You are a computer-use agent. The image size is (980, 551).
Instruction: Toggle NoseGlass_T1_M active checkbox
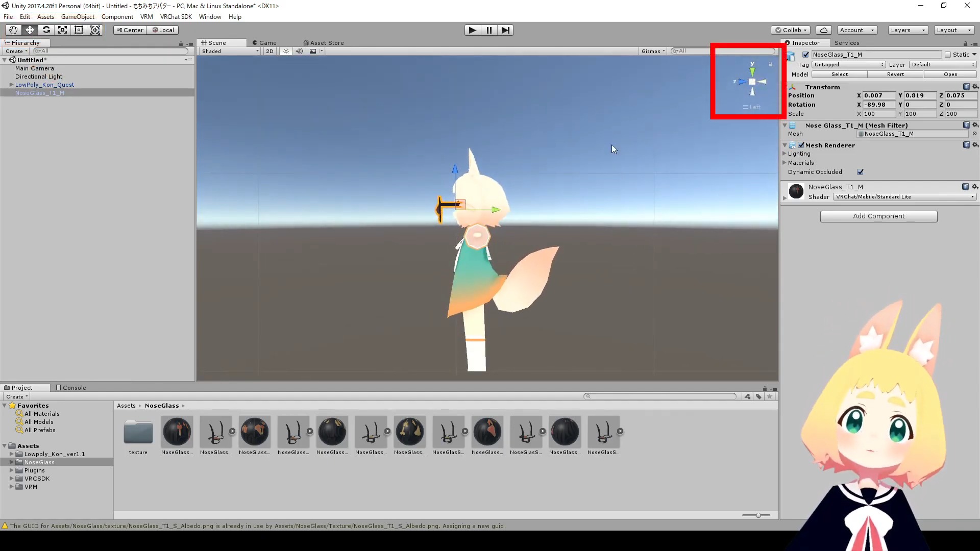click(x=805, y=55)
